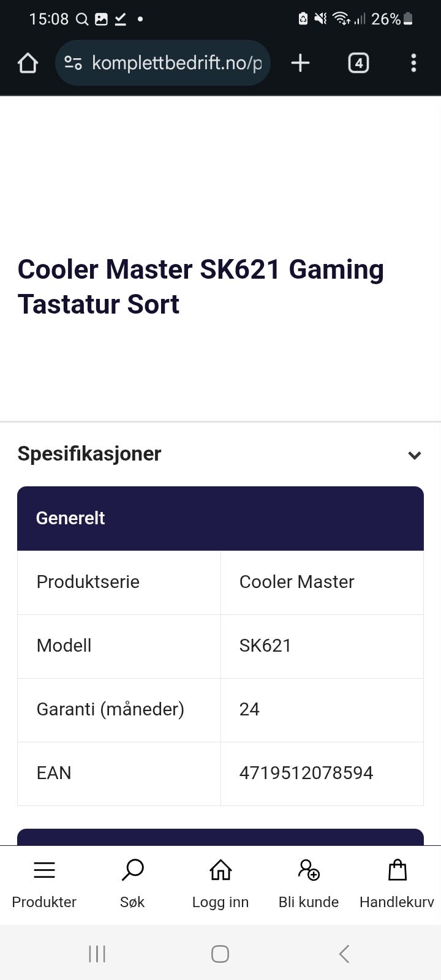Open Handlekurv shopping bag
441x980 pixels.
click(397, 870)
